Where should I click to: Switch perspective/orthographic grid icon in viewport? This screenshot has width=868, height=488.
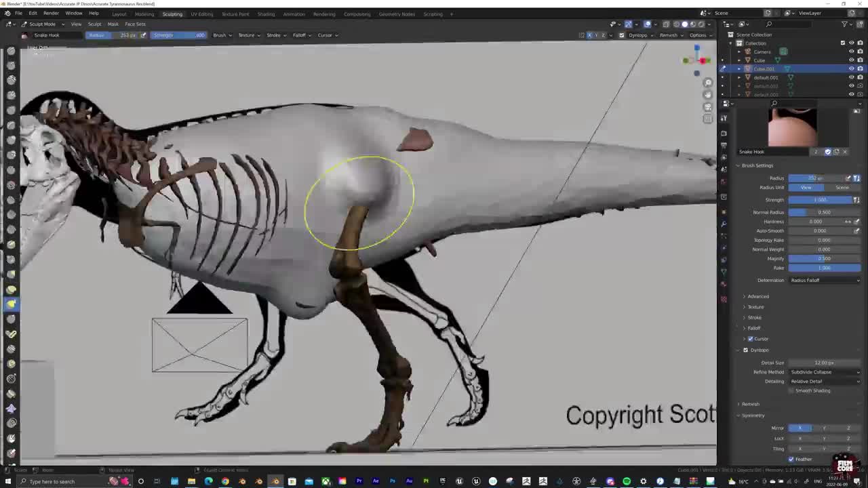coord(708,119)
